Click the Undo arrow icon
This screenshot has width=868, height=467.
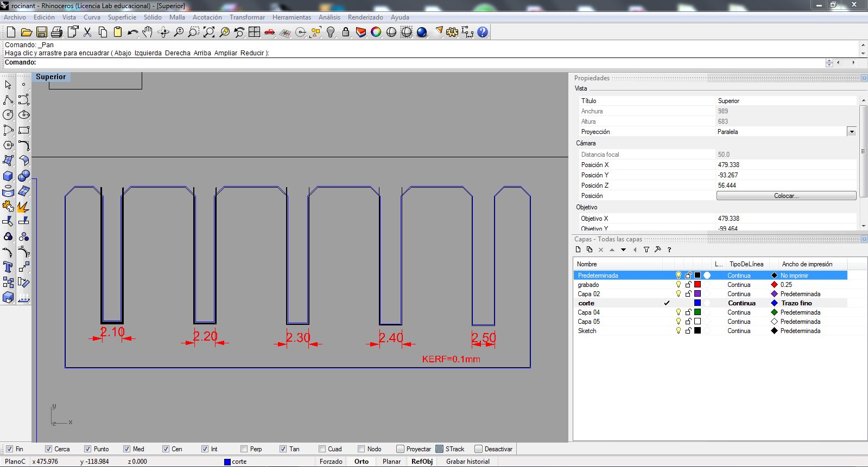coord(132,32)
